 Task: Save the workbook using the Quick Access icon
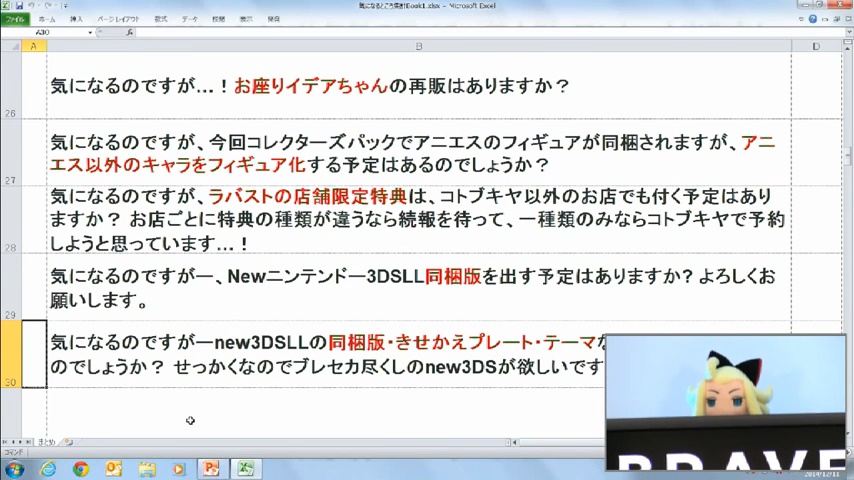click(19, 5)
